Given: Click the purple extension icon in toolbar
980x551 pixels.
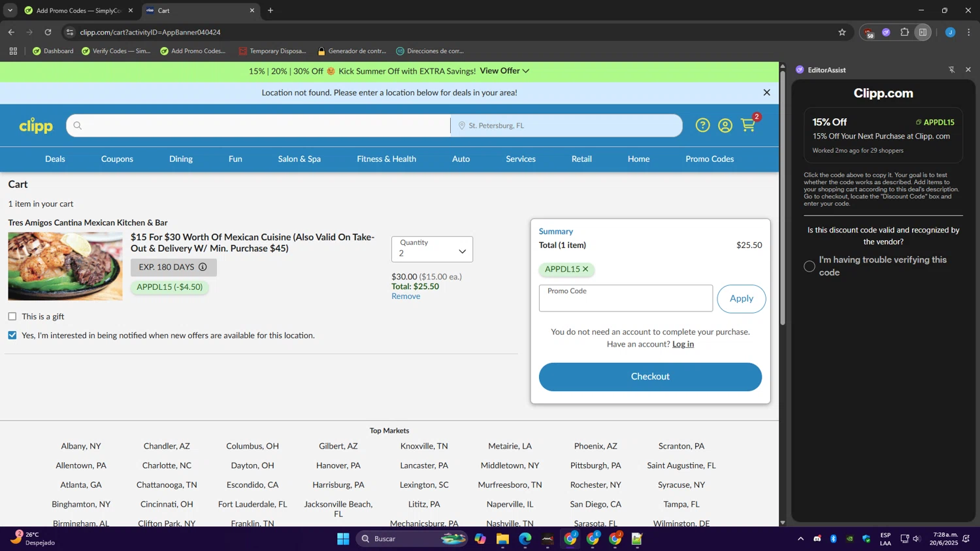Looking at the screenshot, I should [886, 32].
